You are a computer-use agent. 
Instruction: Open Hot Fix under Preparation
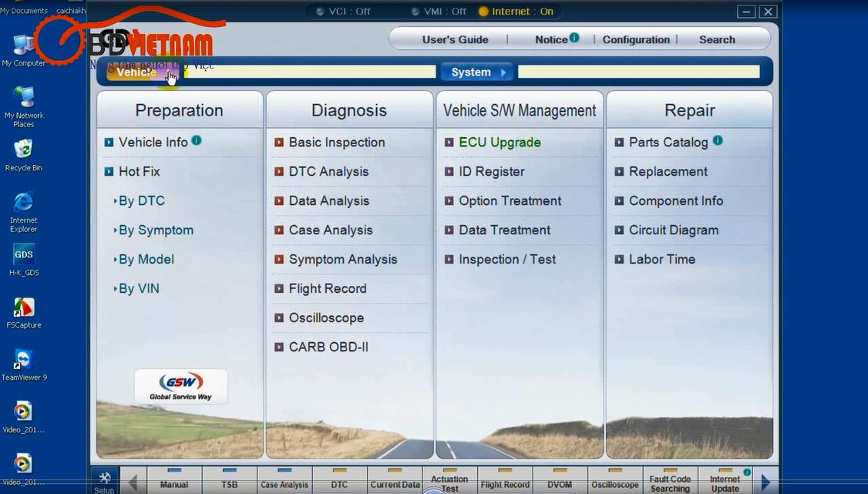(139, 172)
